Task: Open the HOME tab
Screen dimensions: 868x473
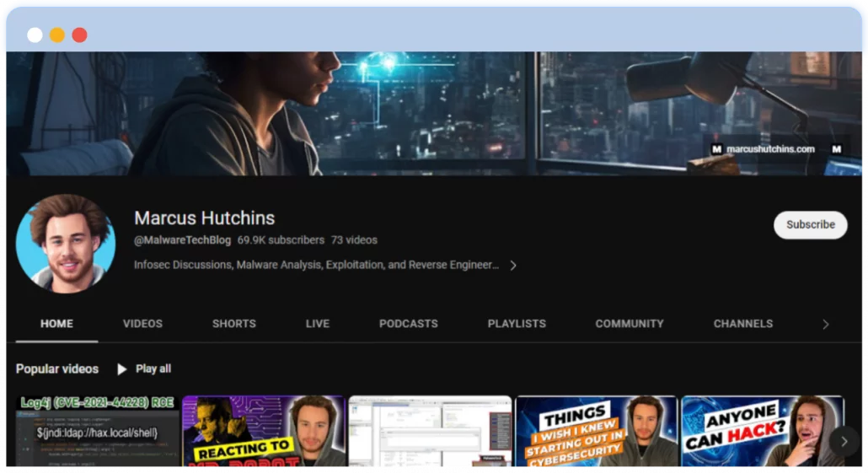Action: point(56,324)
